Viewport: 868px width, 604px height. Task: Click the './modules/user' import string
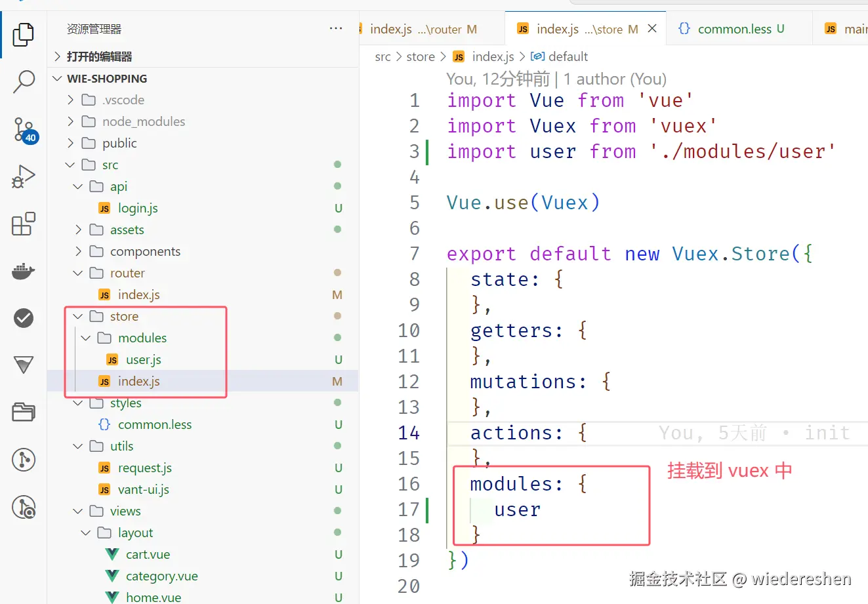tap(742, 151)
